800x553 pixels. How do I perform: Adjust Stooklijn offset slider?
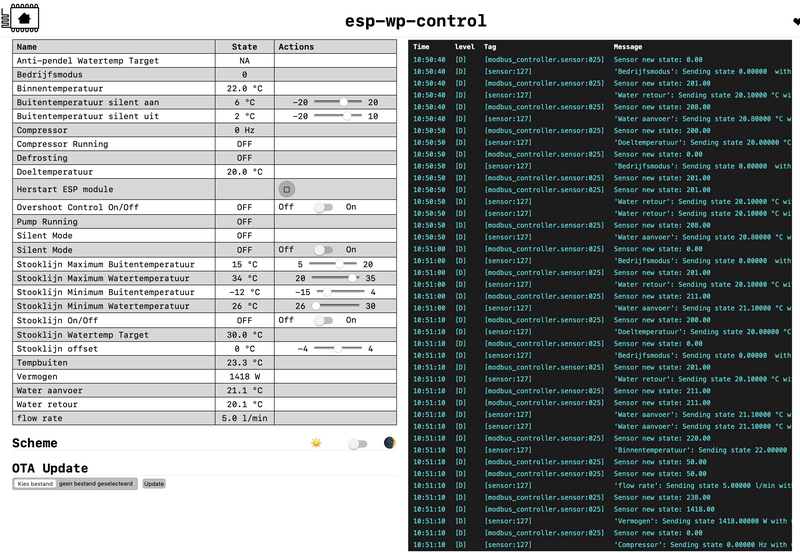tap(338, 348)
